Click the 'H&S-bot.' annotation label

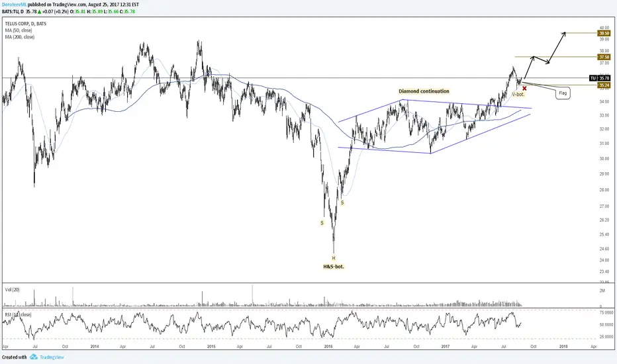333,267
